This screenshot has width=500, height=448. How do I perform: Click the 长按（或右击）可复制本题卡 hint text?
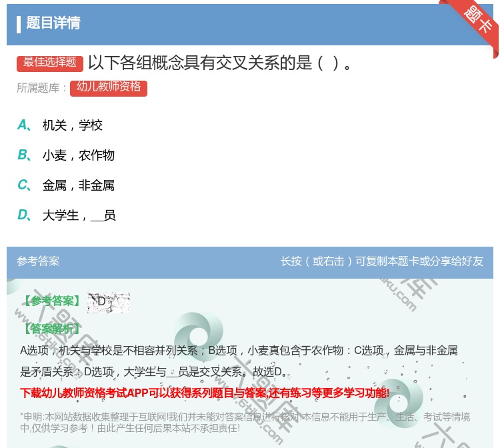(x=382, y=261)
